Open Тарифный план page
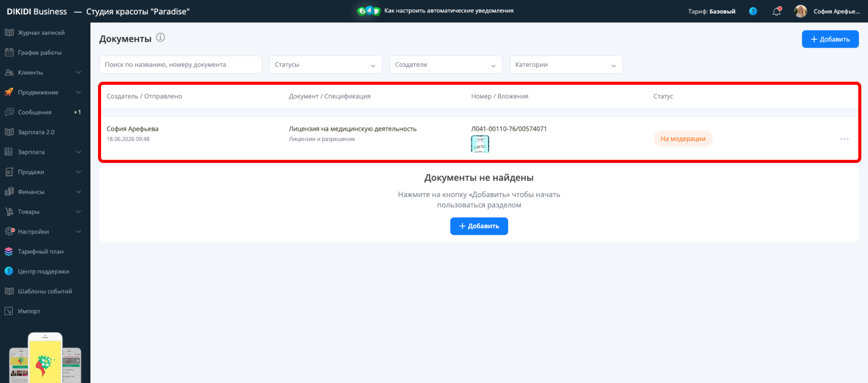868x383 pixels. coord(41,252)
